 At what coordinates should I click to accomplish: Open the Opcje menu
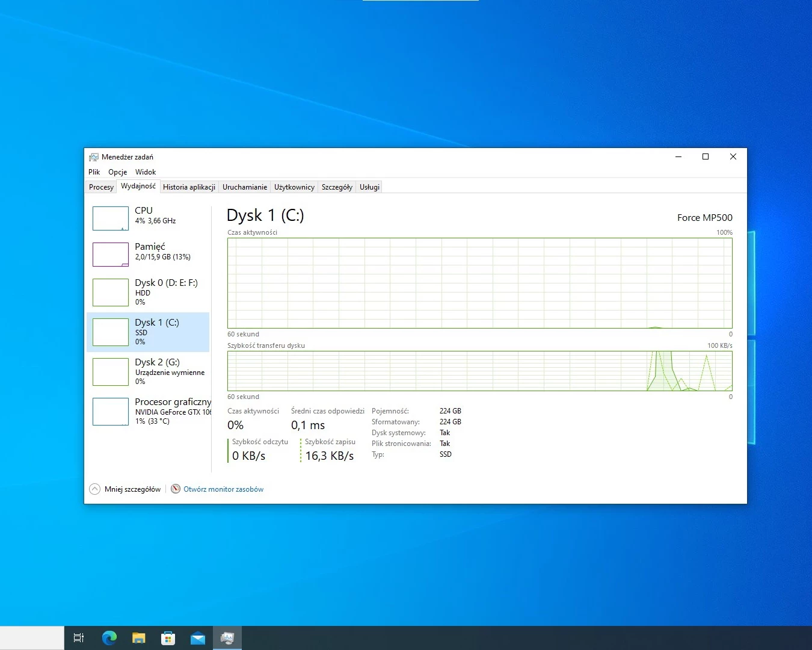click(117, 172)
